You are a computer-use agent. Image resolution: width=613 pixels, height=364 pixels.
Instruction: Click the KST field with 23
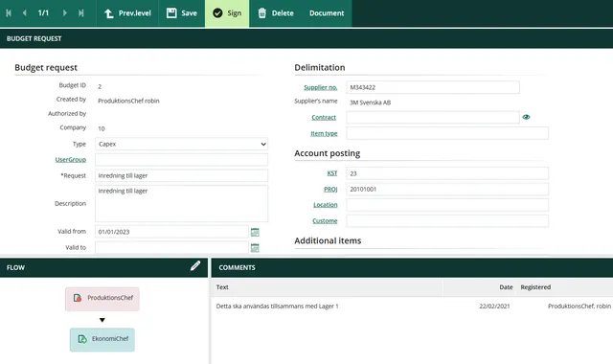[447, 173]
